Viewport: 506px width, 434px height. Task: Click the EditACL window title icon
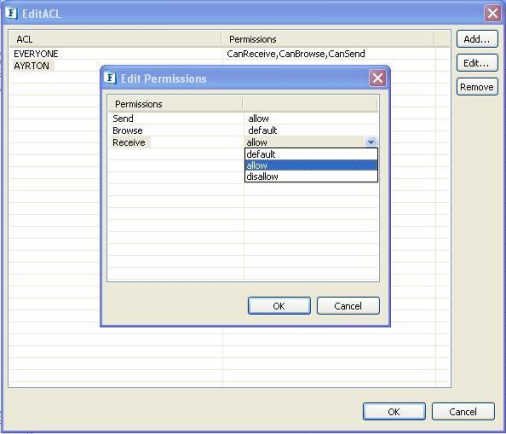click(11, 13)
